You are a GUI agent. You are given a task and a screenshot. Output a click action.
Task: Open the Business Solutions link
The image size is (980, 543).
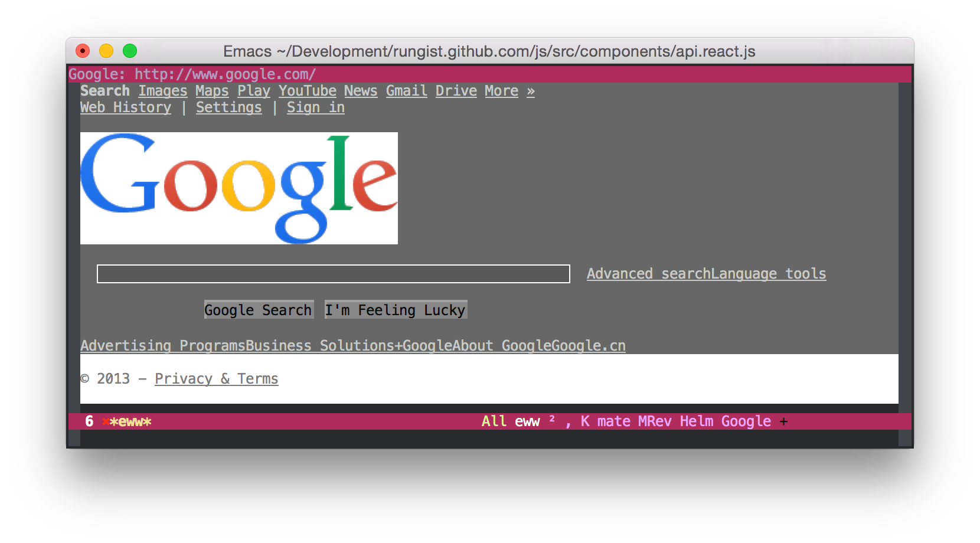click(320, 346)
